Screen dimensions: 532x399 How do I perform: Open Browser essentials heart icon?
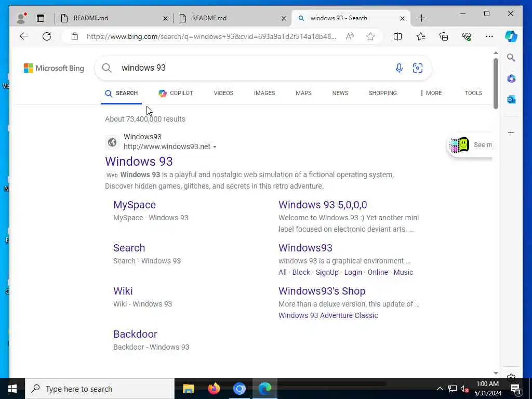pos(467,36)
